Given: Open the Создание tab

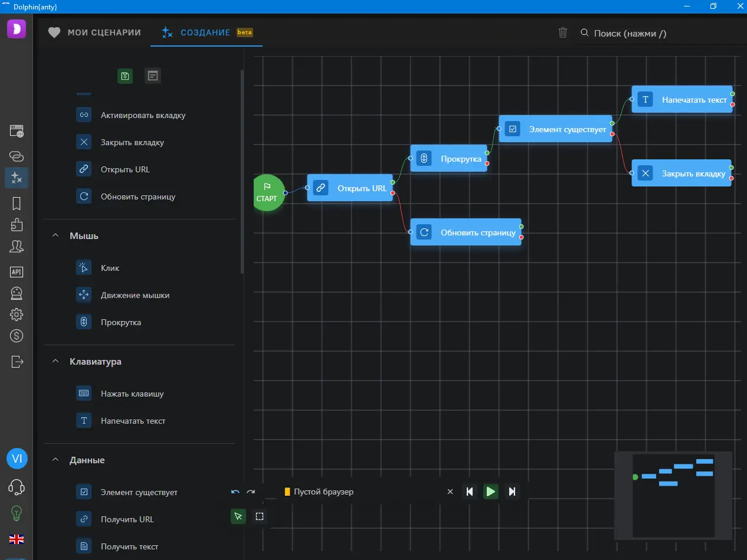Looking at the screenshot, I should pyautogui.click(x=205, y=32).
